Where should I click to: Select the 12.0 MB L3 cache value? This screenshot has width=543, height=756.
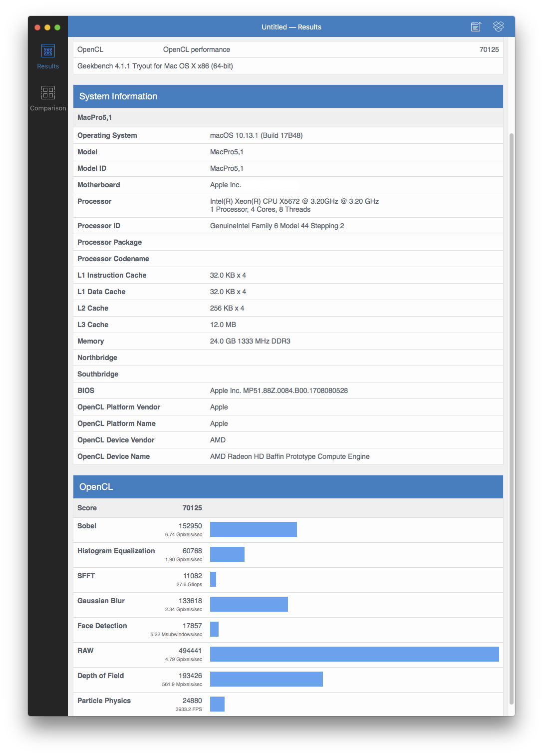(223, 325)
